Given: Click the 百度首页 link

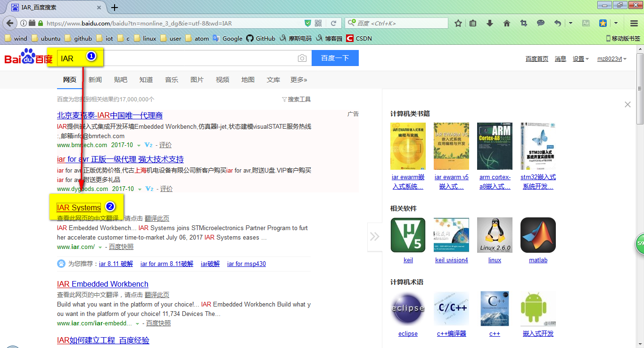Looking at the screenshot, I should pos(537,58).
